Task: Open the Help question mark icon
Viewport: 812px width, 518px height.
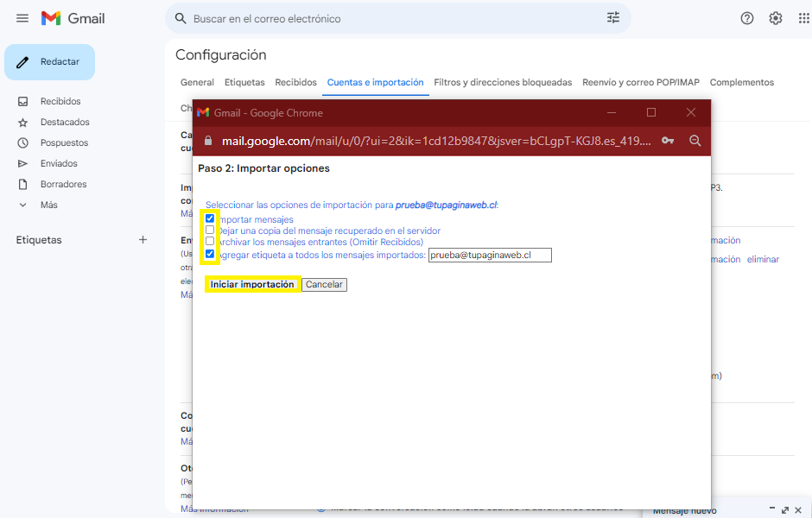Action: [x=747, y=18]
